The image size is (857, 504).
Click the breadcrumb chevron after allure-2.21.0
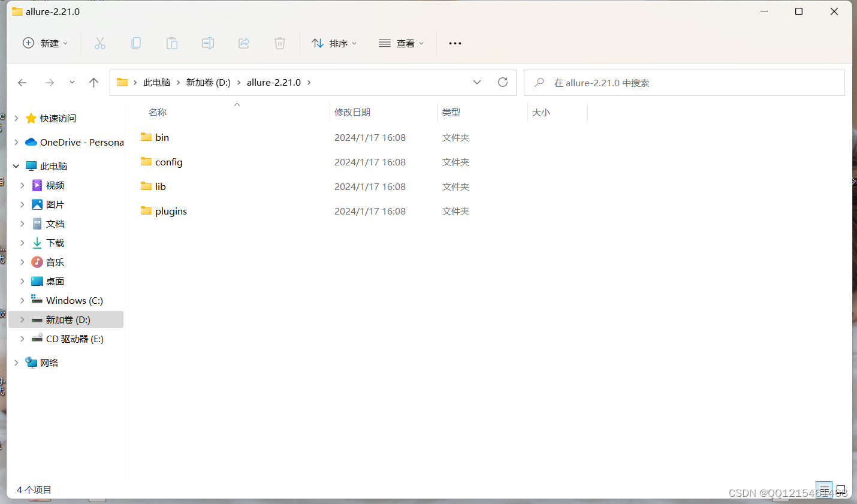coord(309,83)
